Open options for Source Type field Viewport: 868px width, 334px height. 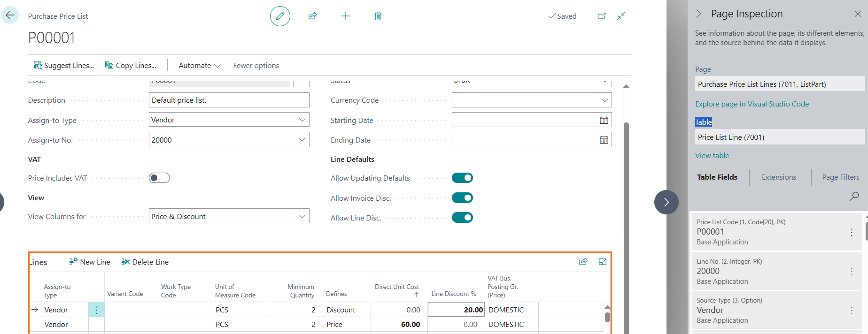pyautogui.click(x=852, y=311)
